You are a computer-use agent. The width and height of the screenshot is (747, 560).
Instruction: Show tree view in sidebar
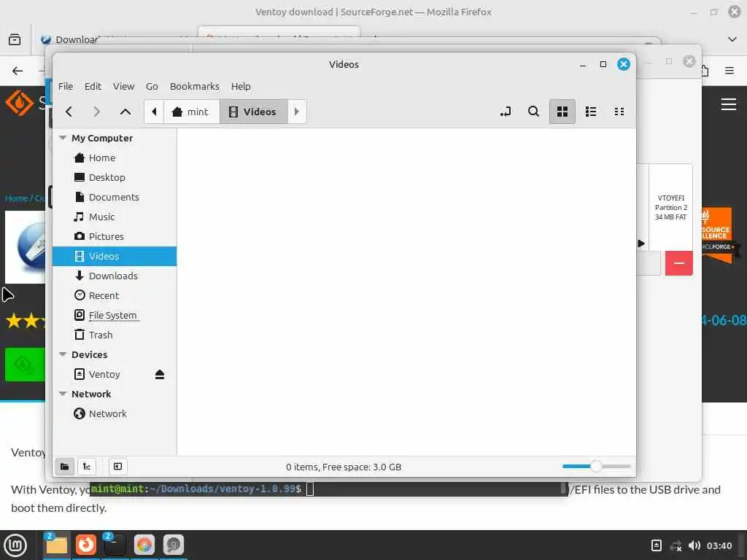tap(86, 467)
